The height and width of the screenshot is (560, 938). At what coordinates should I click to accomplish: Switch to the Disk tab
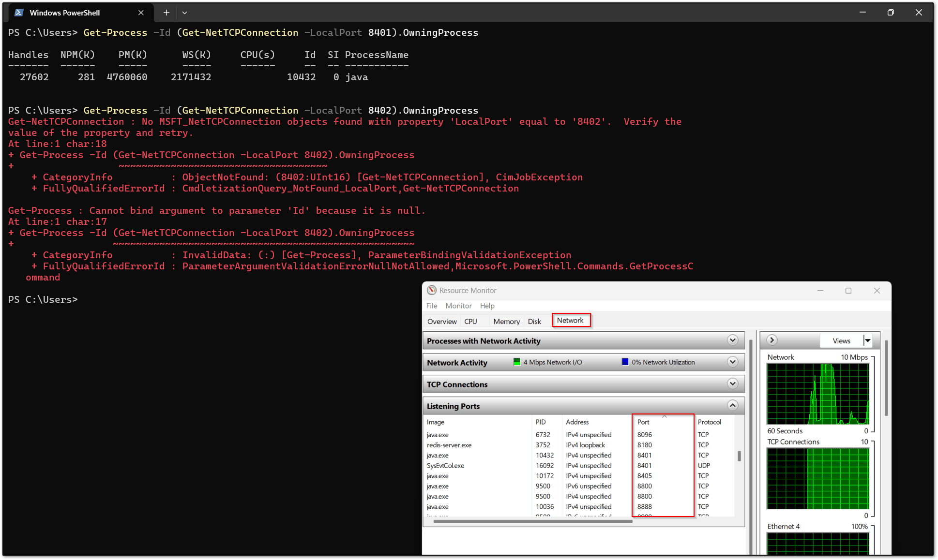[x=534, y=321]
